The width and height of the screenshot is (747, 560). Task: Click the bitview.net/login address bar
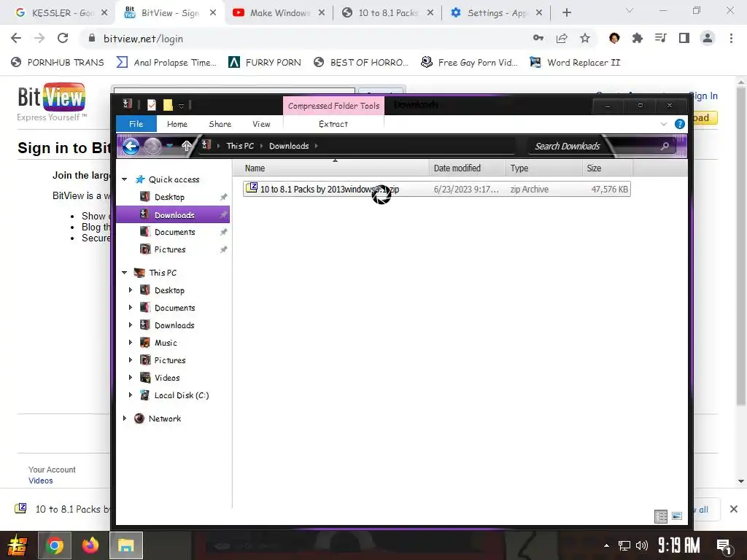(305, 39)
